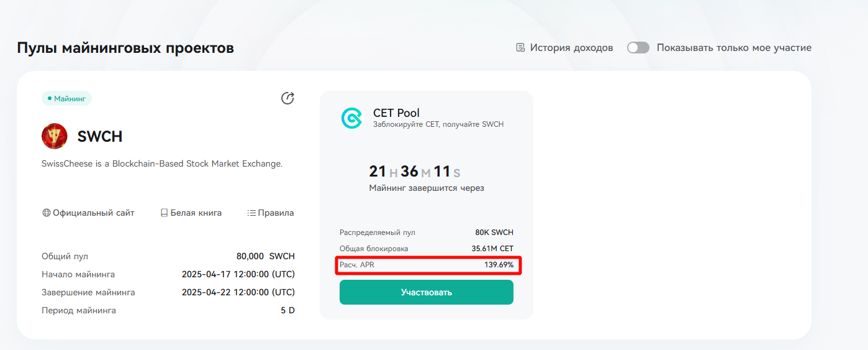Open the Белая книга whitepaper link text
The width and height of the screenshot is (868, 350).
click(196, 213)
